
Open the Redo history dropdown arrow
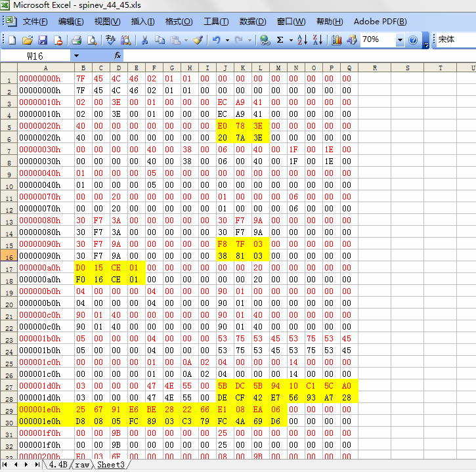250,40
